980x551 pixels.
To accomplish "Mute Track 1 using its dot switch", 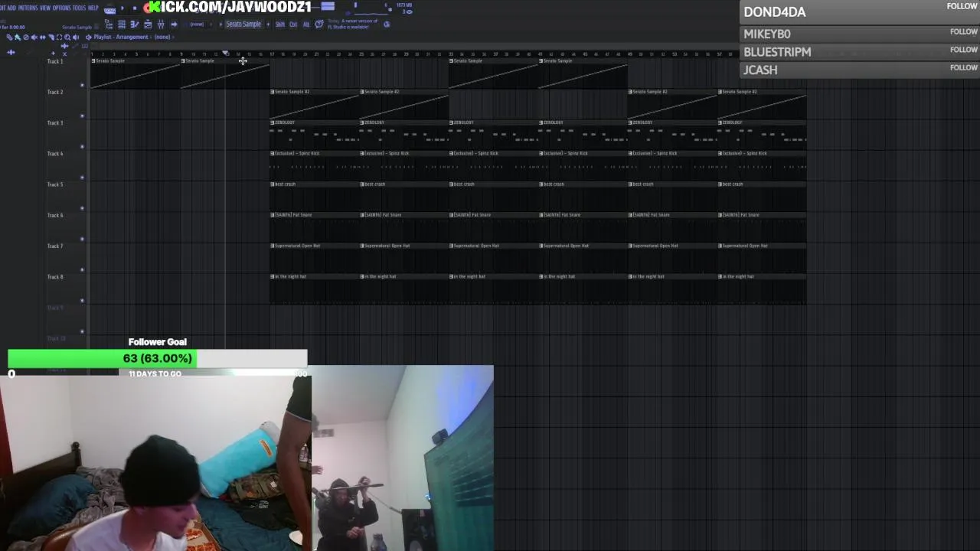I will pos(82,85).
